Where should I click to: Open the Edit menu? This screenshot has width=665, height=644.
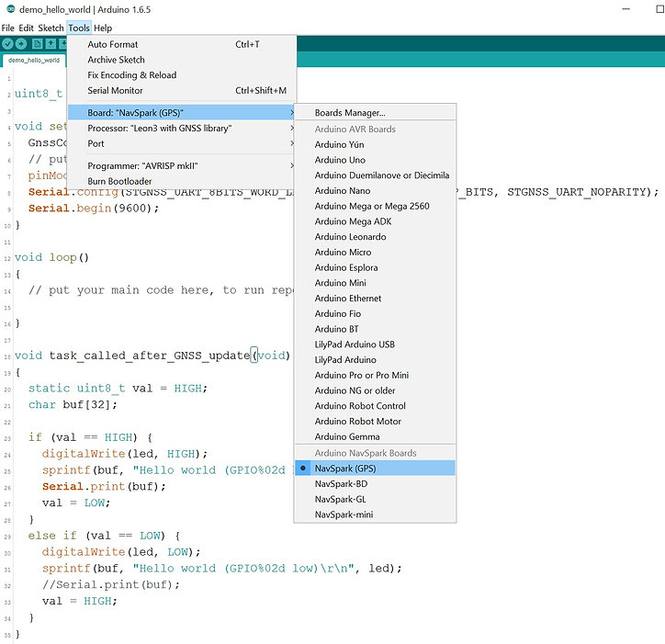pos(26,28)
